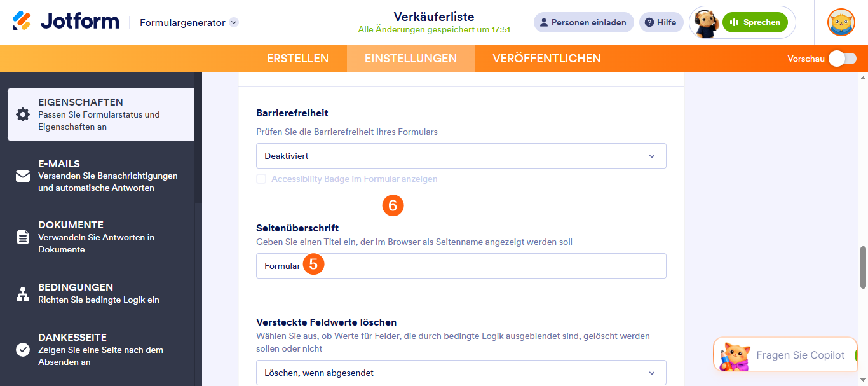This screenshot has width=868, height=386.
Task: Click the Hilfe question mark icon
Action: coord(649,22)
